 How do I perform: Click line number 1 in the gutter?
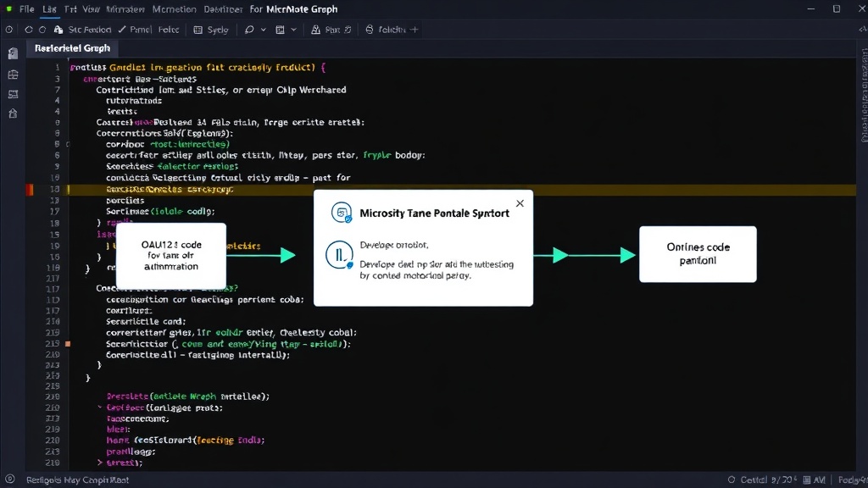57,68
